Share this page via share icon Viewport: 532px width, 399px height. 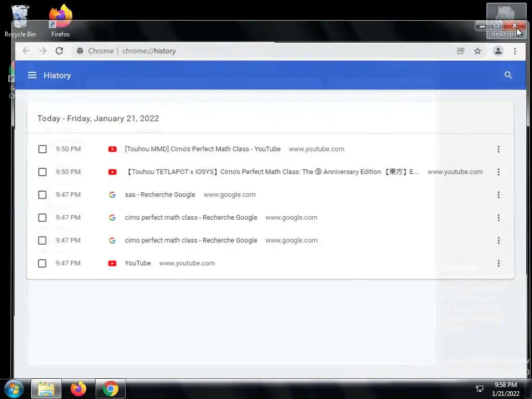coord(460,51)
